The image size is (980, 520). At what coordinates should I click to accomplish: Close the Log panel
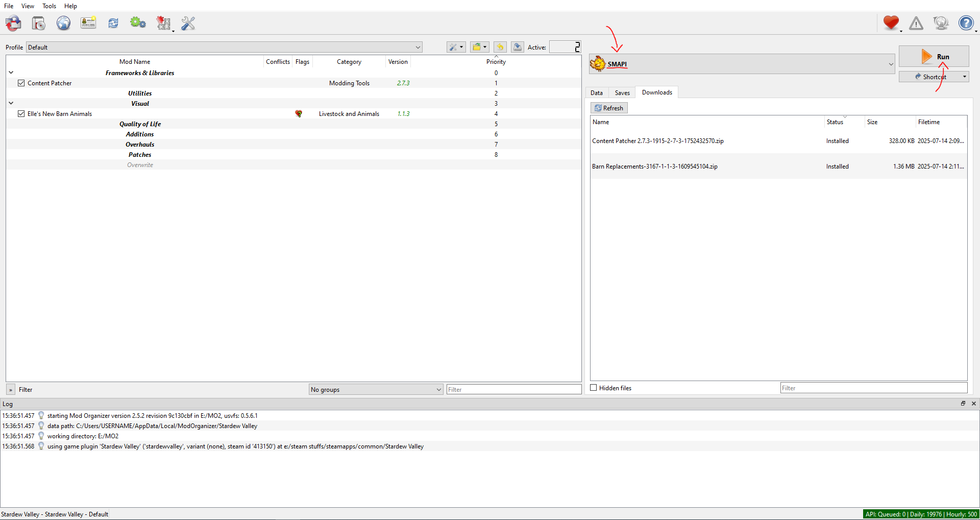[974, 404]
